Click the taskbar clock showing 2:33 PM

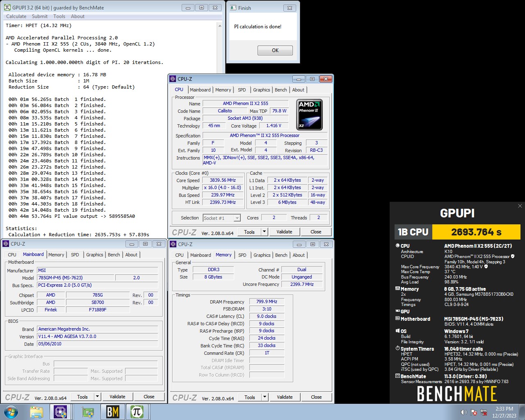(504, 412)
